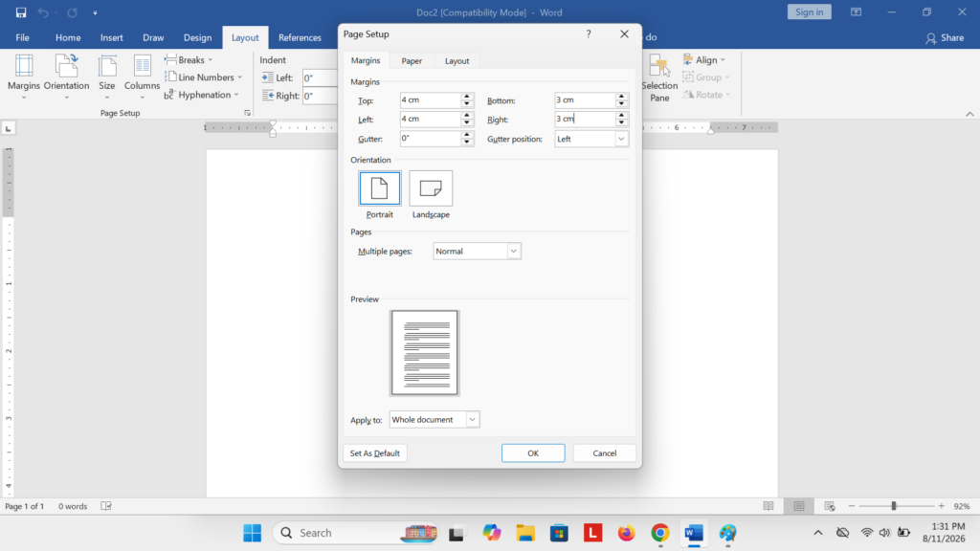This screenshot has height=551, width=980.
Task: Click the Help question mark in dialog
Action: click(x=589, y=34)
